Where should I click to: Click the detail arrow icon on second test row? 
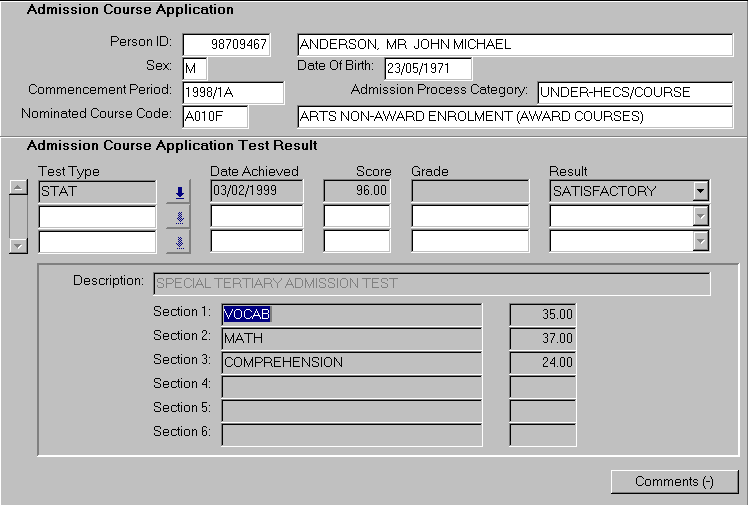(180, 217)
